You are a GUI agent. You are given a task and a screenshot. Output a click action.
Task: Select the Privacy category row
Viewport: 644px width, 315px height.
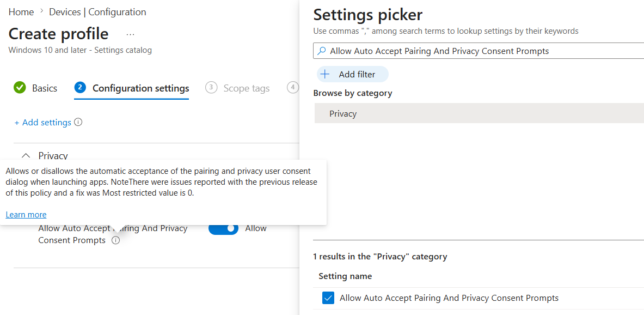[479, 113]
